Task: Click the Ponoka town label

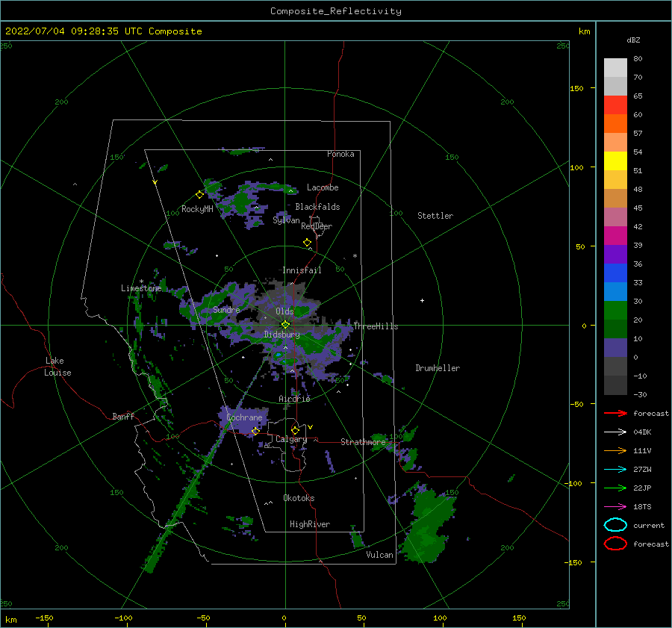Action: coord(340,154)
